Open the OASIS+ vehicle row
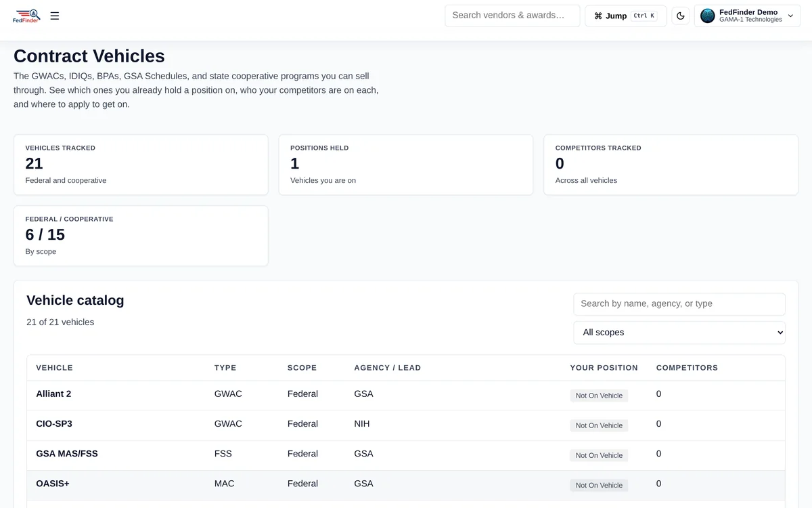This screenshot has height=508, width=812. click(x=406, y=485)
